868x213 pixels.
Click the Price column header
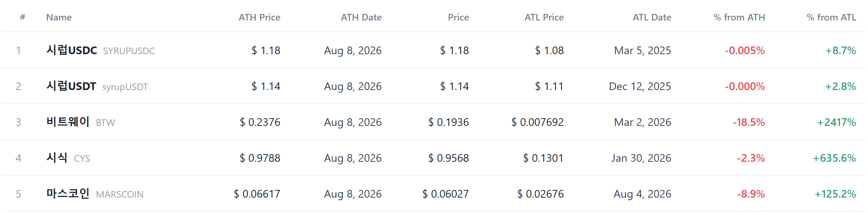point(458,17)
